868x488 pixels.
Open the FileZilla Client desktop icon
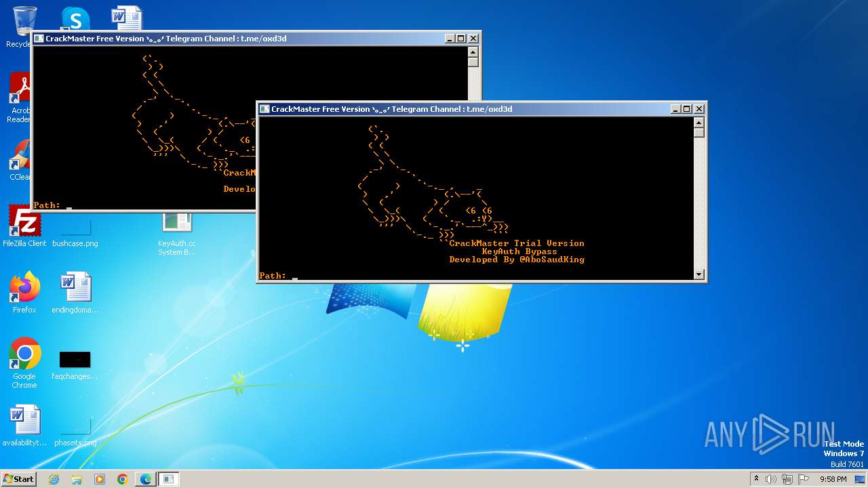(24, 226)
